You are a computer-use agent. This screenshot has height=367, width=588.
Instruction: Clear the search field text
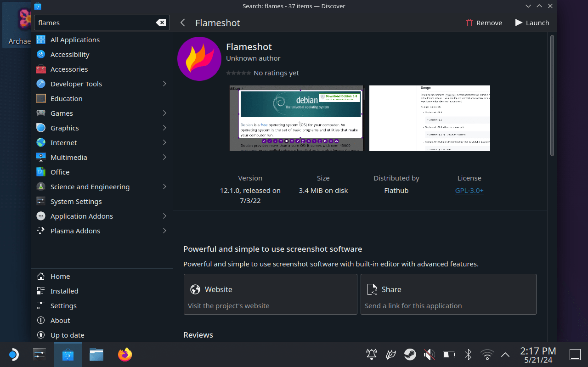pos(161,23)
